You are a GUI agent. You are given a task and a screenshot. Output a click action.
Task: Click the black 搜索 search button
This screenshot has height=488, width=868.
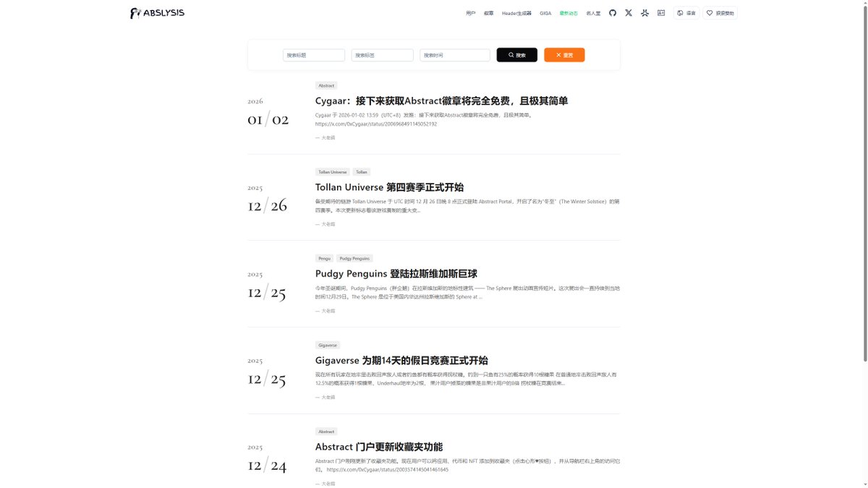[x=516, y=55]
